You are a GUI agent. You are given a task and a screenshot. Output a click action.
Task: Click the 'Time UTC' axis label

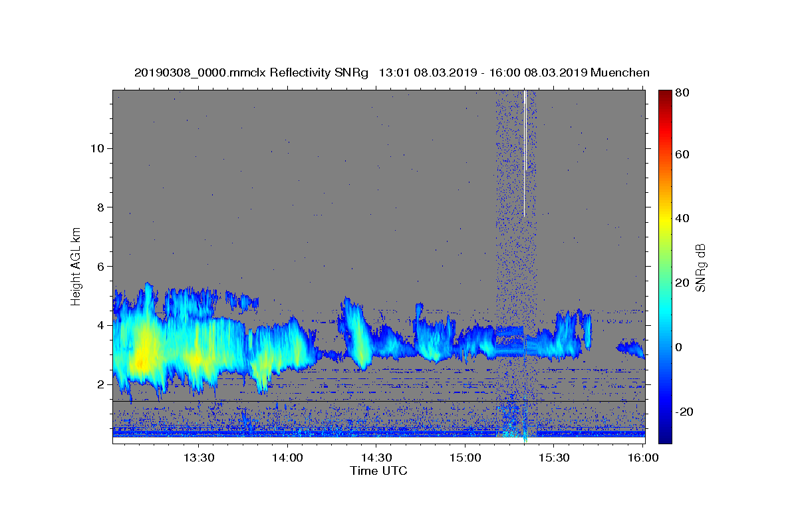[x=378, y=471]
